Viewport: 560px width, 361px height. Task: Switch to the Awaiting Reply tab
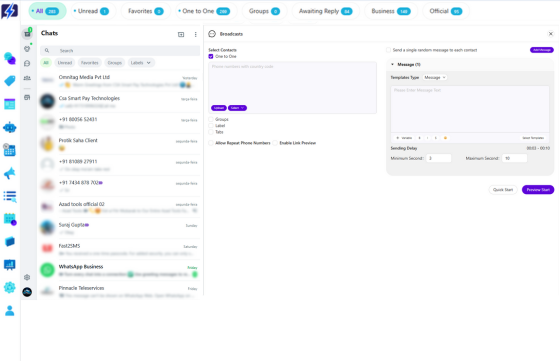325,11
